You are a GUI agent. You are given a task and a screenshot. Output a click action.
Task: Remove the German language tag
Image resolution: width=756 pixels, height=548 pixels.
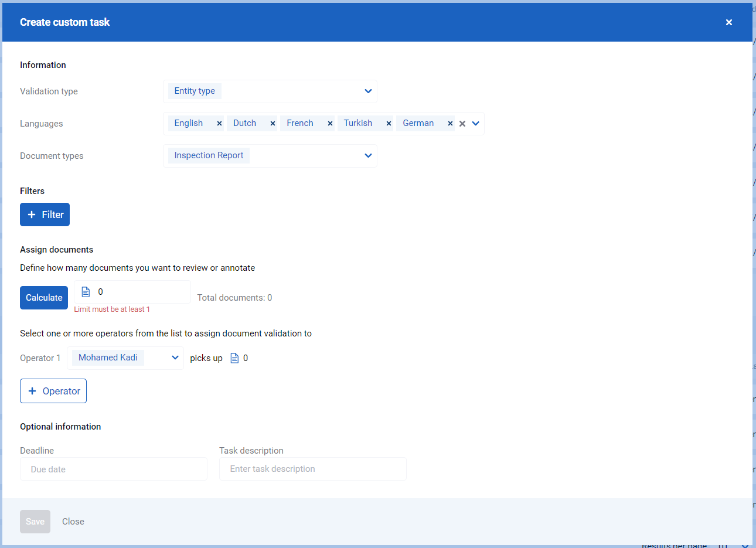450,124
